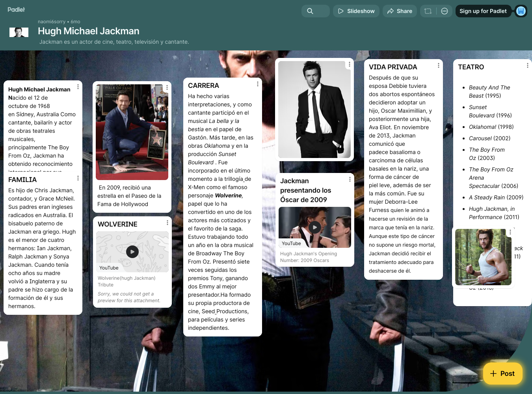532x394 pixels.
Task: Click the Share button
Action: (x=400, y=11)
